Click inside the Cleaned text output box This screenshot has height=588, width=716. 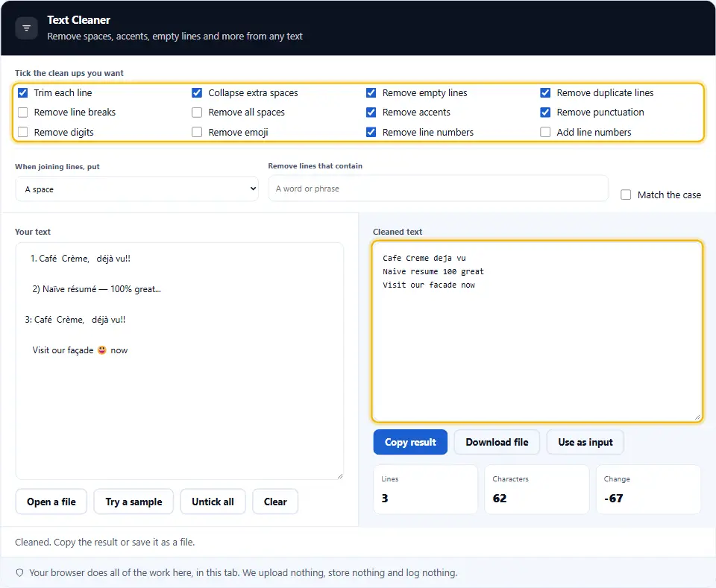(x=537, y=332)
